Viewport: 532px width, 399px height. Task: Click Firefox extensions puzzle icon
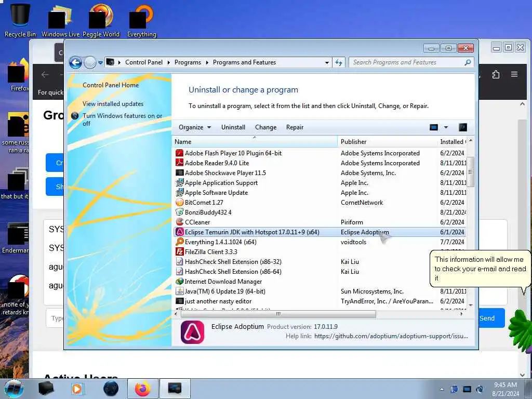(496, 74)
